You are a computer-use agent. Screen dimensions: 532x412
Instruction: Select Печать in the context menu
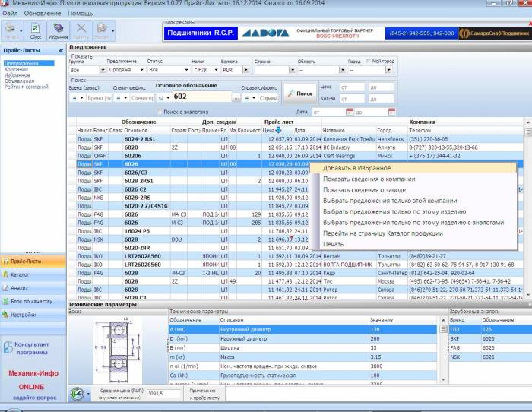coord(333,244)
